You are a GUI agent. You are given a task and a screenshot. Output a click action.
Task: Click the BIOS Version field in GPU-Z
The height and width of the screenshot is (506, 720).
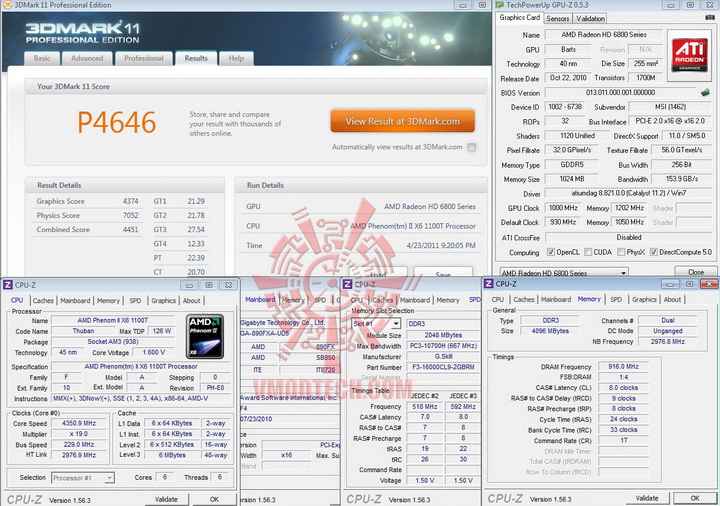(x=620, y=92)
